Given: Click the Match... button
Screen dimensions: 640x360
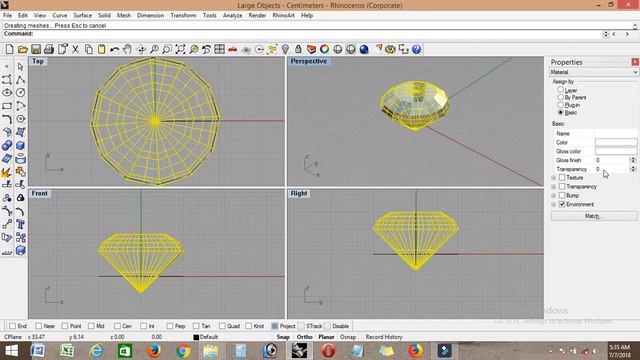Looking at the screenshot, I should (594, 216).
